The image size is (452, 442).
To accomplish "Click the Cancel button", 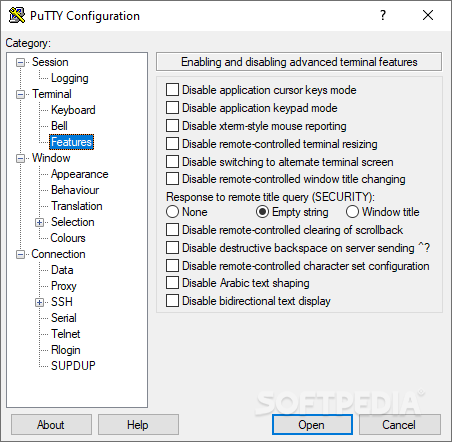I will point(399,425).
